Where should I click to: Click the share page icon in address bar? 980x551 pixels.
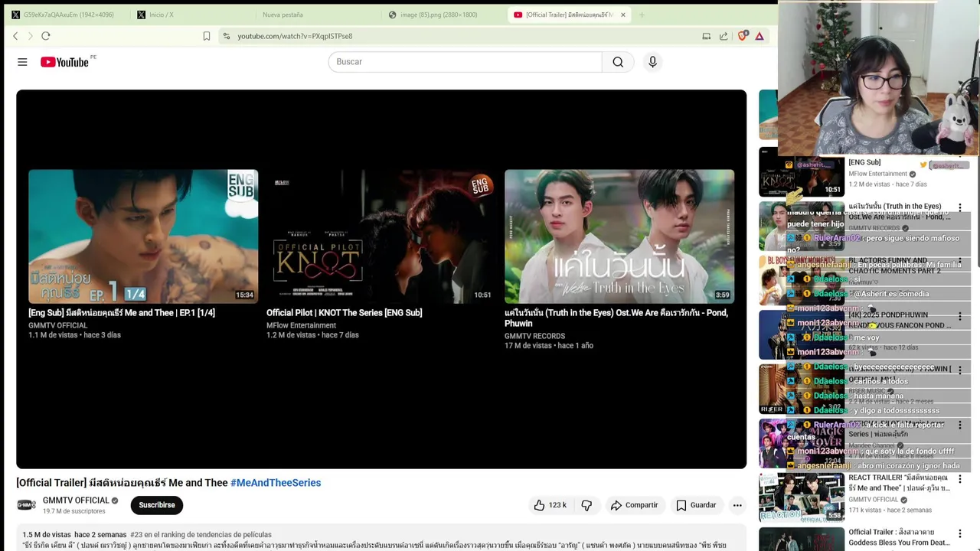724,36
